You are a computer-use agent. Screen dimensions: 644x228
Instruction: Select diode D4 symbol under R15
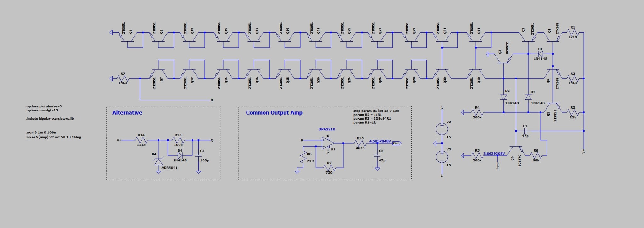tap(180, 155)
